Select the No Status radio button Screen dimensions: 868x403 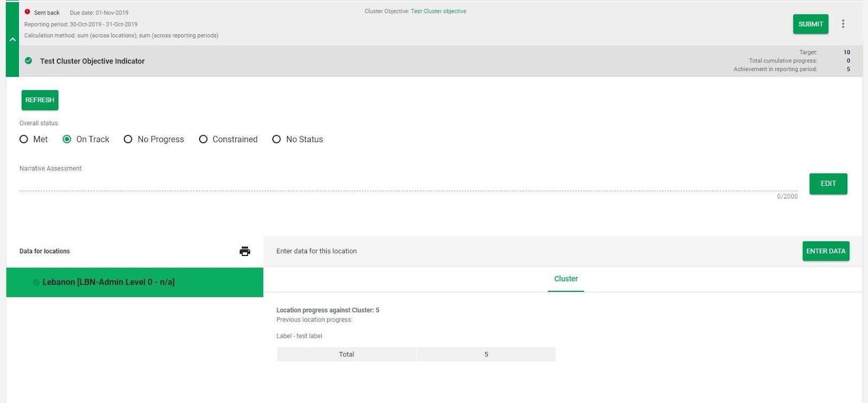tap(277, 139)
